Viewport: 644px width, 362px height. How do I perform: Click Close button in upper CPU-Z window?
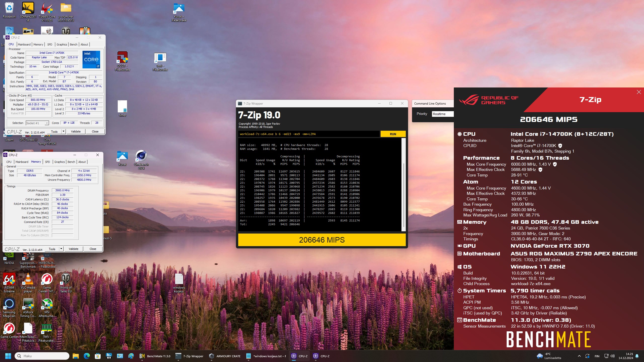[95, 131]
